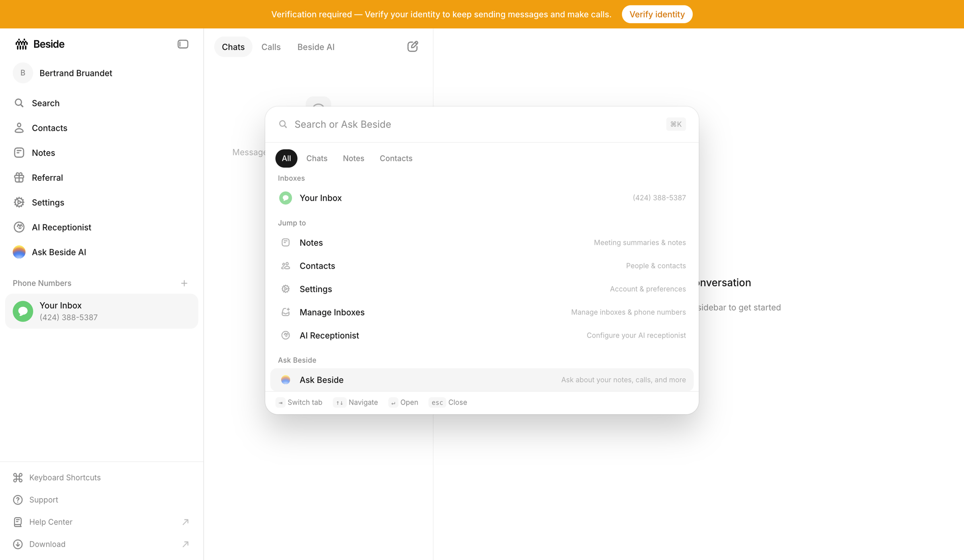Click the Verify identity button
964x560 pixels.
point(657,14)
